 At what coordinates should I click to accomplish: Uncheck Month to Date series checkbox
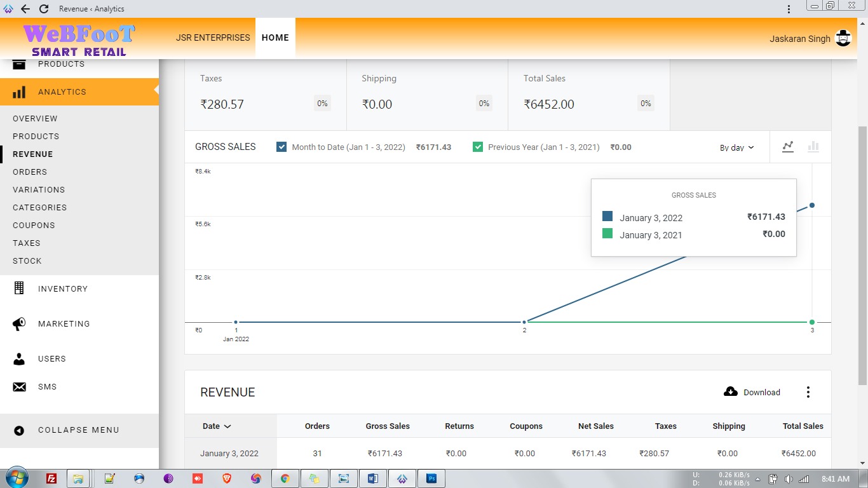click(x=281, y=147)
